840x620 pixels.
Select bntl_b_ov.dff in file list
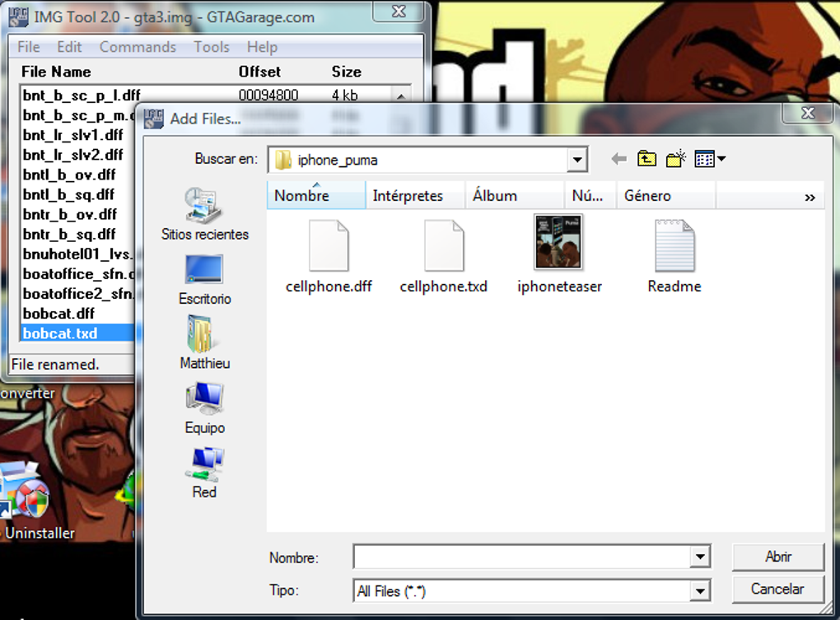(69, 175)
